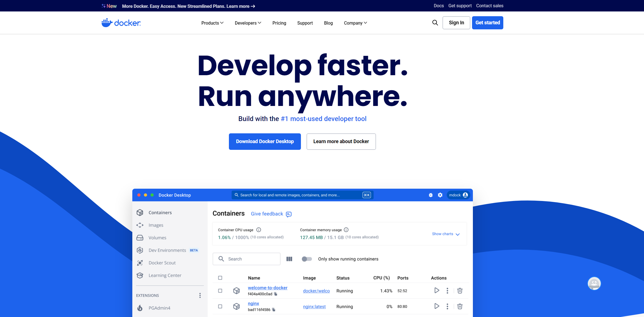This screenshot has height=317, width=644.
Task: Check the select-all containers checkbox
Action: pos(220,278)
